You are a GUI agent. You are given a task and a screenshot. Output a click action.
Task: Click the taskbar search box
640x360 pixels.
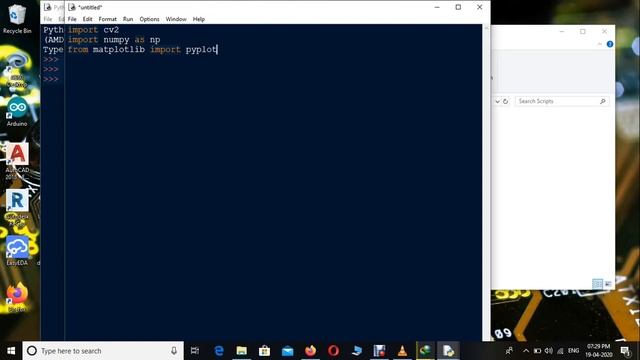point(103,351)
